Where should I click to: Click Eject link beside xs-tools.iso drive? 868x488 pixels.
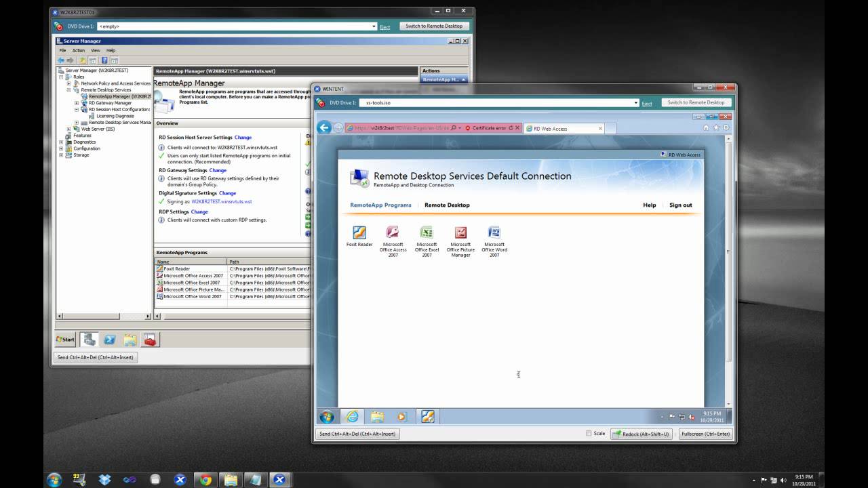[x=647, y=103]
